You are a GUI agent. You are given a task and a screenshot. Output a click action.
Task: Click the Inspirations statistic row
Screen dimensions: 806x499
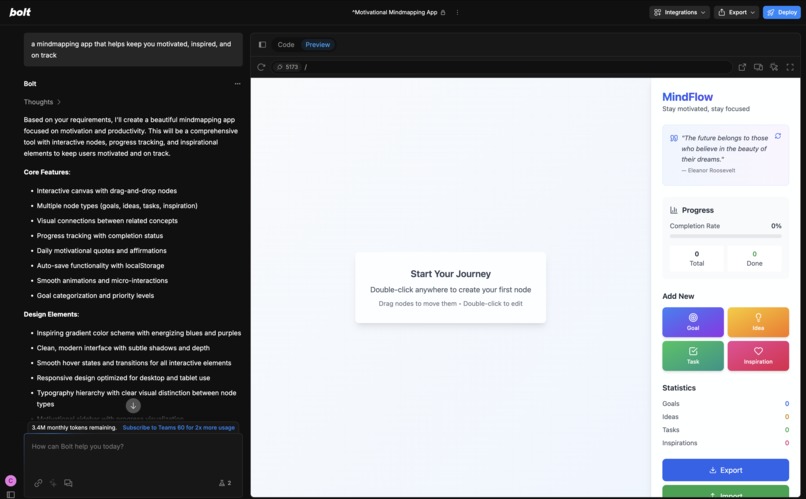click(725, 443)
